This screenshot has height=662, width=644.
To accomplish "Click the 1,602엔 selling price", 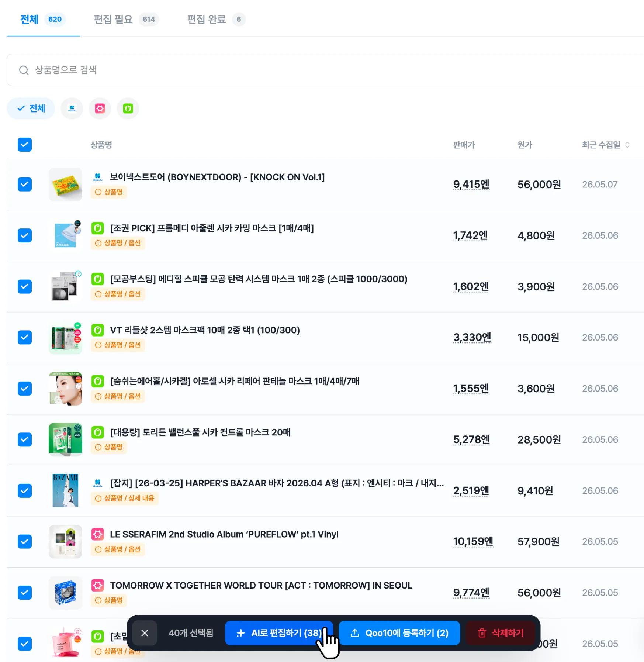I will (x=471, y=286).
